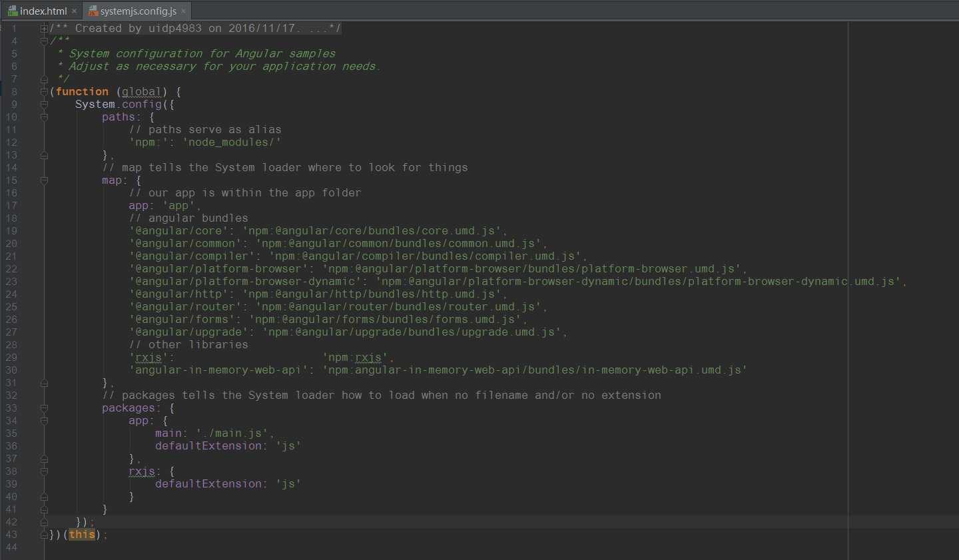Collapse the System.config block on line 9
This screenshot has height=560, width=959.
(44, 105)
